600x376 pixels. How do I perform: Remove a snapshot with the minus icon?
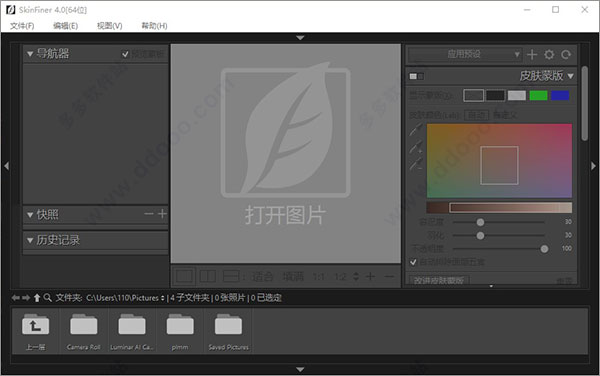point(149,214)
